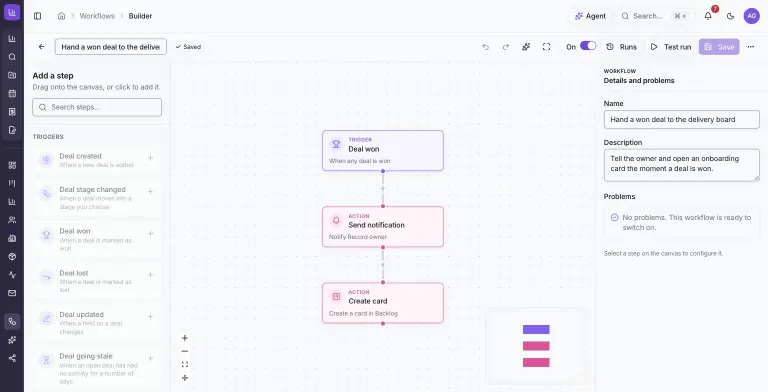Viewport: 768px width, 392px height.
Task: Open the mail envelope icon in the sidebar
Action: pyautogui.click(x=12, y=293)
